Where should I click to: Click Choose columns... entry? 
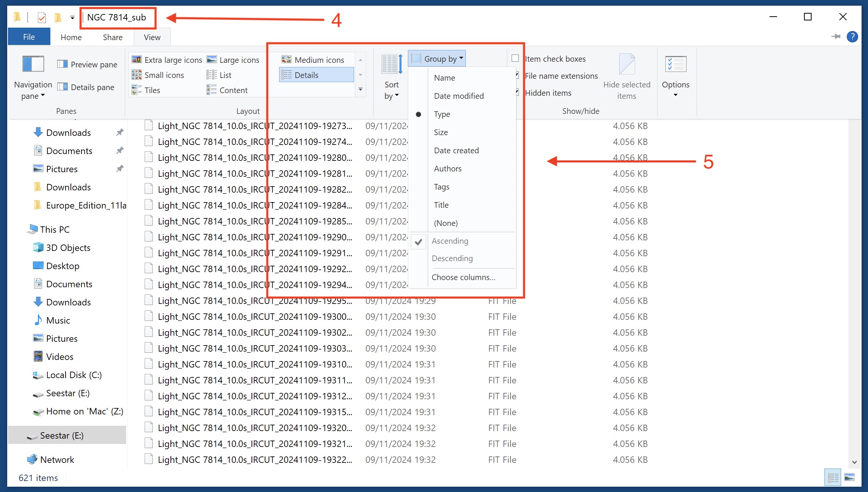point(463,277)
